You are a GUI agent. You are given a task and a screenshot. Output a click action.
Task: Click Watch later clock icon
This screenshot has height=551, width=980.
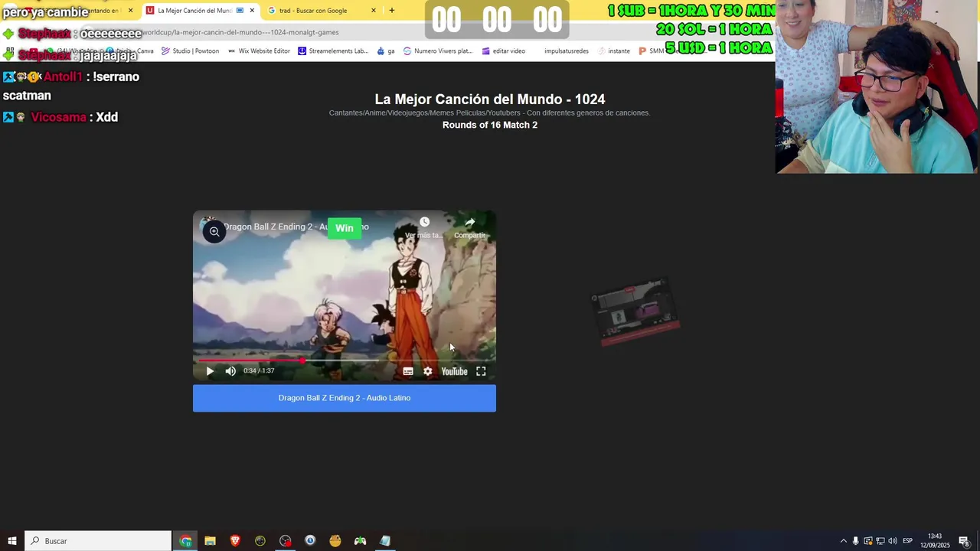pos(424,223)
